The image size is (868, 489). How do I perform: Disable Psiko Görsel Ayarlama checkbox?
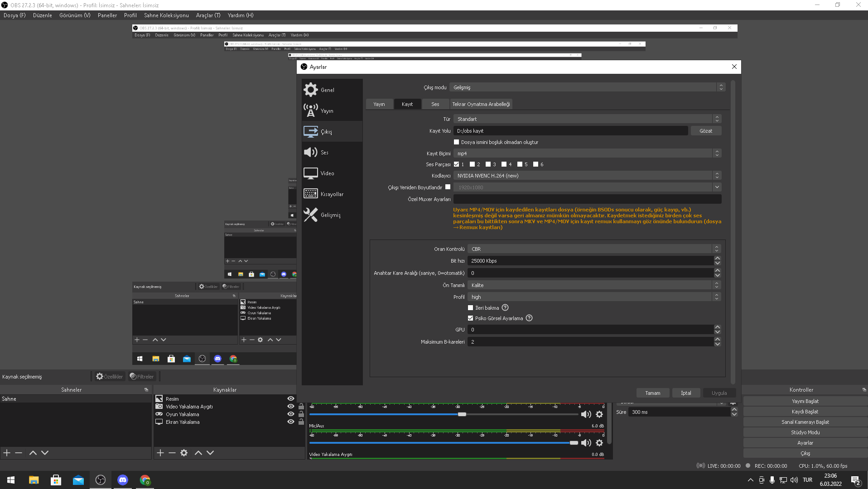(x=471, y=318)
